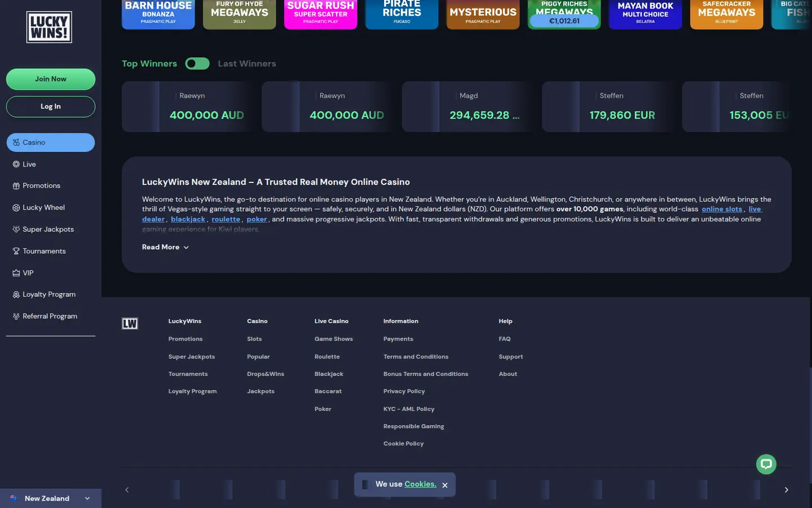Click the Lucky Wins logo
The image size is (812, 508).
tap(49, 27)
